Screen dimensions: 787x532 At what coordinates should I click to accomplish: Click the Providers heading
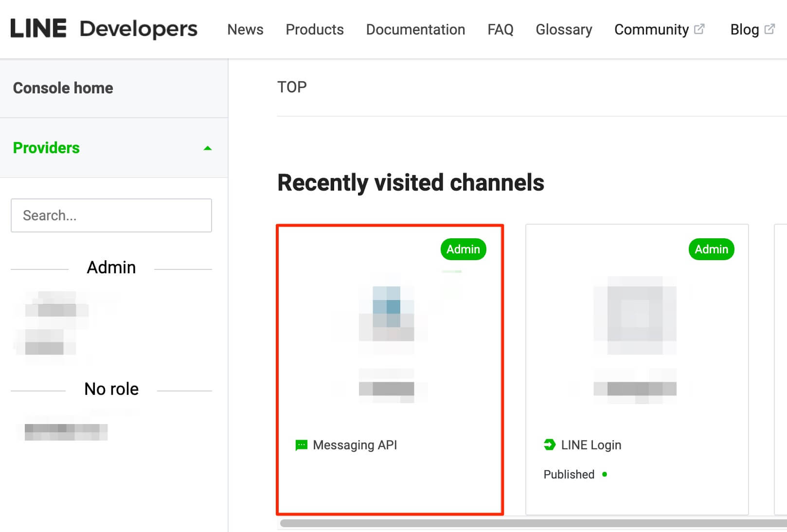tap(46, 148)
